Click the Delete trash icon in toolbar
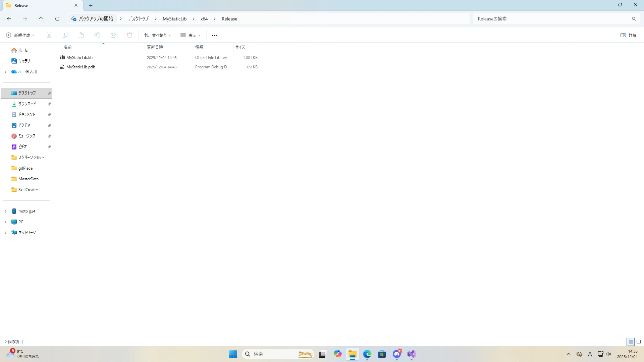Screen dimensions: 644x362 129,35
